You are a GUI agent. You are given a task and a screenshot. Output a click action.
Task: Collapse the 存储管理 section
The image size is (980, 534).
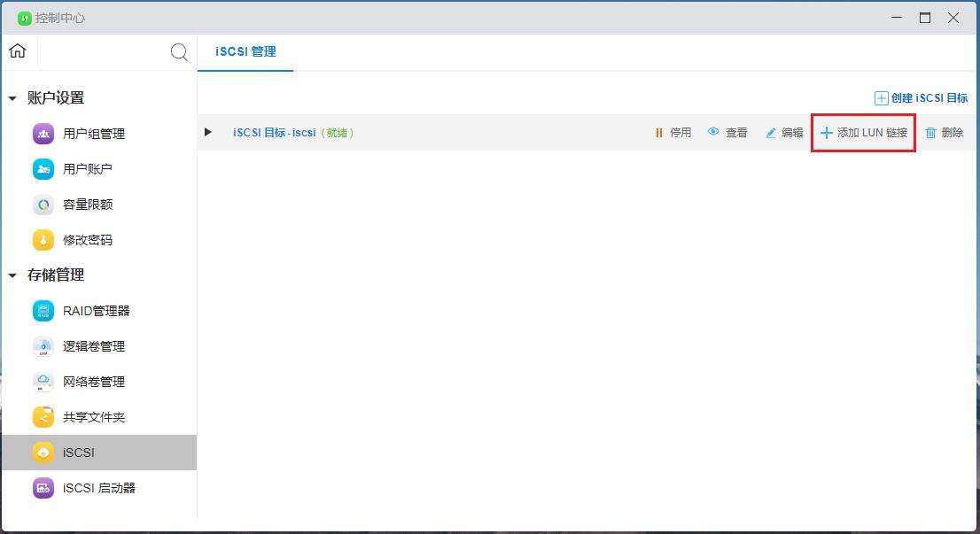tap(12, 275)
